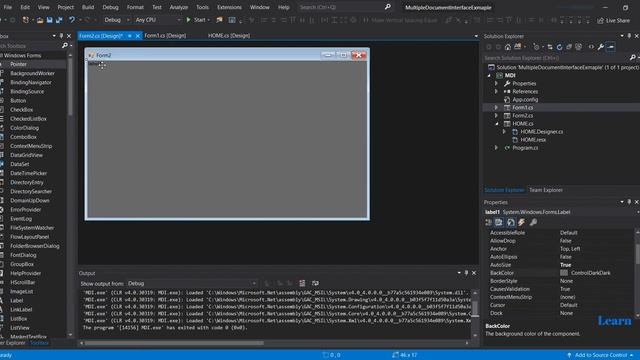This screenshot has width=640, height=360.
Task: Click the Open File folder icon
Action: click(40, 20)
